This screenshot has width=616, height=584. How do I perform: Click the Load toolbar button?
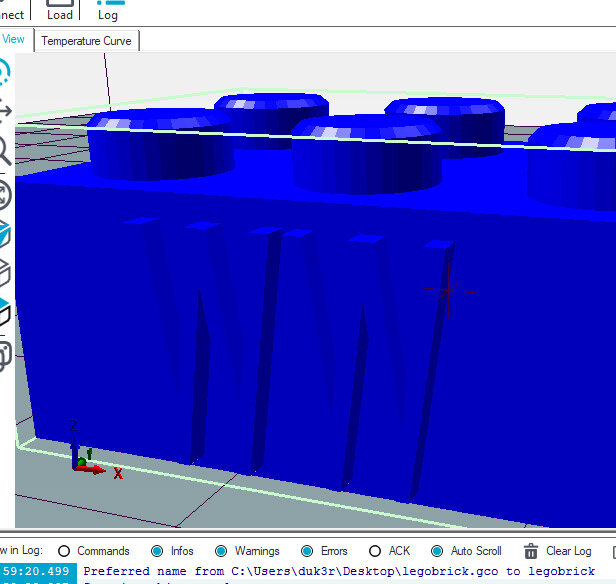(60, 10)
